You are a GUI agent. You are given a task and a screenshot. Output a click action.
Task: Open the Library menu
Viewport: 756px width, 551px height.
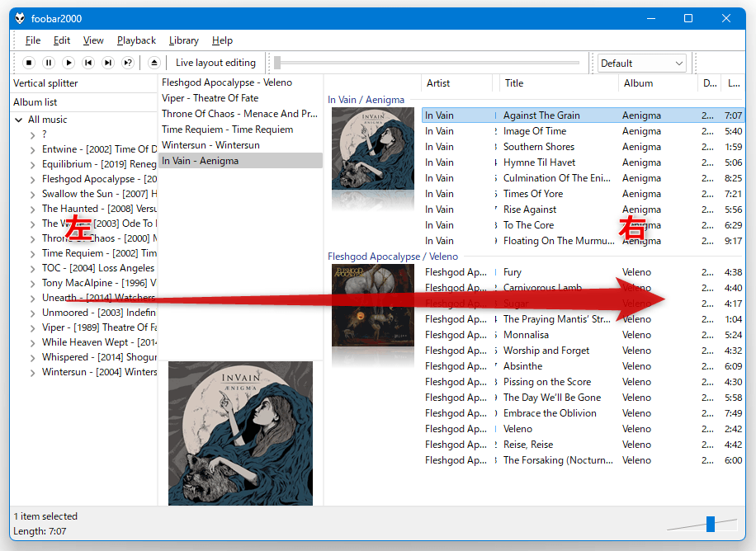coord(184,40)
